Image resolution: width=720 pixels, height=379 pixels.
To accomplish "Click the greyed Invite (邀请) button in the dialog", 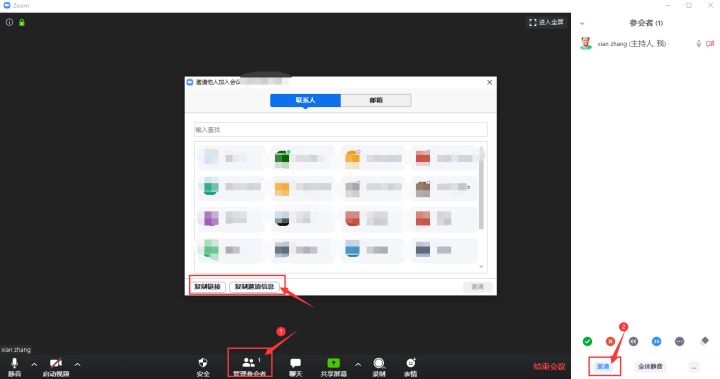I will pyautogui.click(x=478, y=287).
